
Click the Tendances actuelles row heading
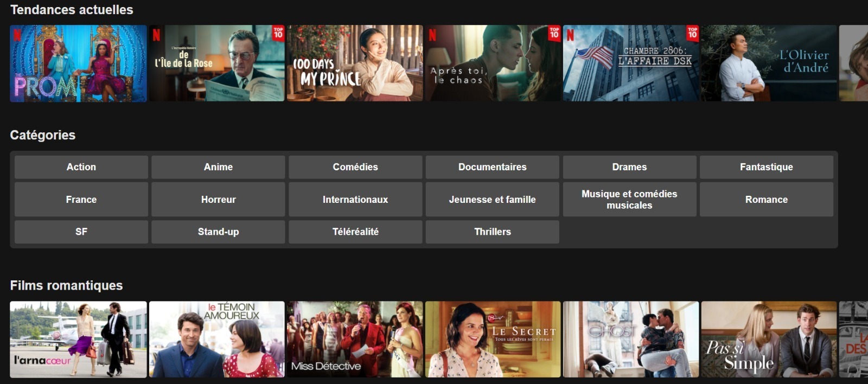click(72, 10)
